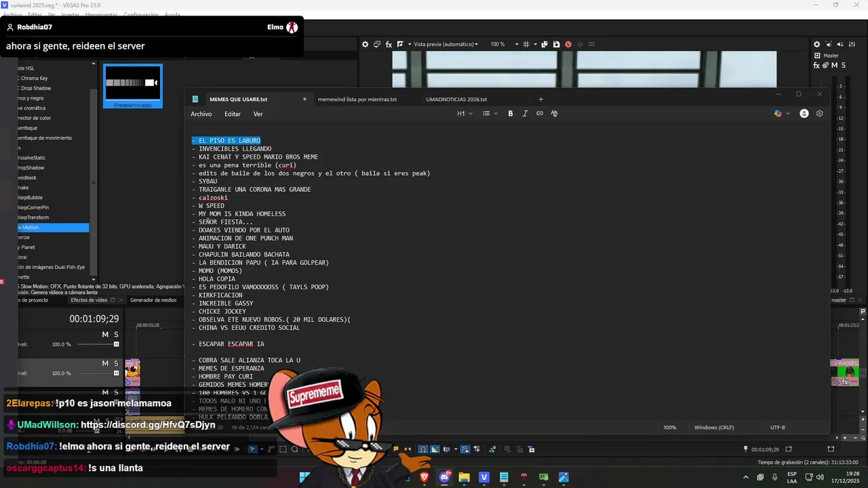
Task: Select the MEMES QUE USARE.txt tab
Action: click(x=239, y=99)
